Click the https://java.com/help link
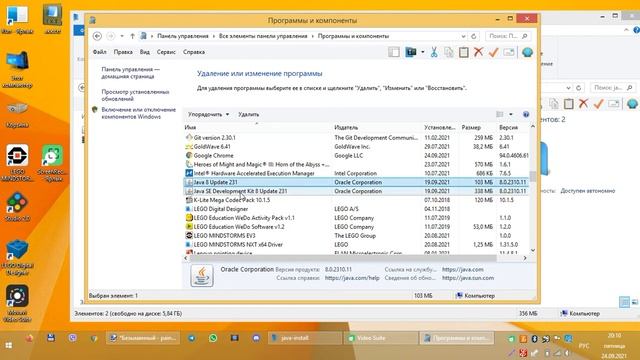640x360 pixels. pyautogui.click(x=352, y=278)
